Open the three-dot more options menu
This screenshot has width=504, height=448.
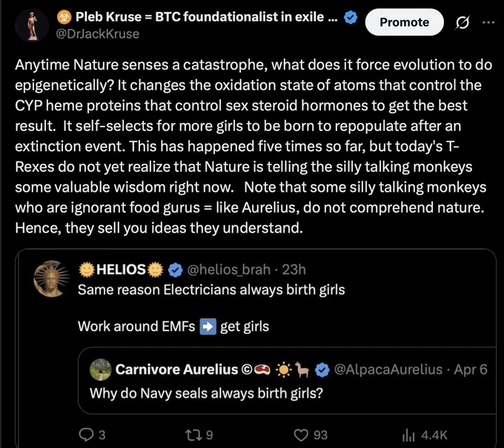(488, 22)
